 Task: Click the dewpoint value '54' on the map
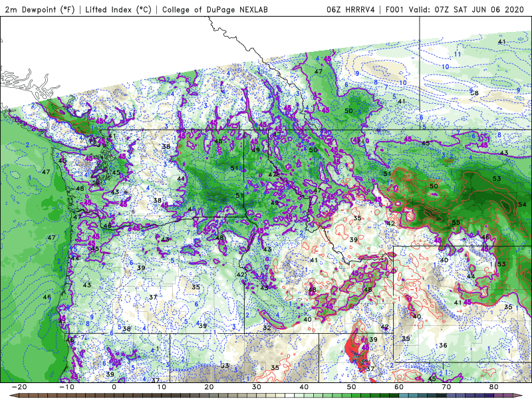[x=522, y=204]
